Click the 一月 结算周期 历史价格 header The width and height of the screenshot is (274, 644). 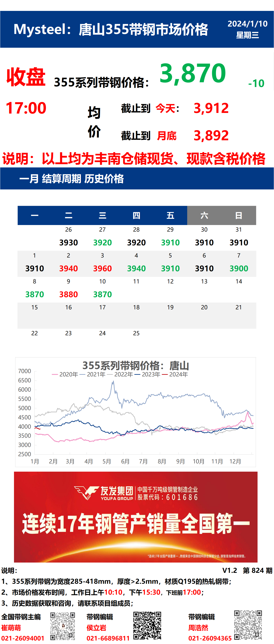pos(72,179)
